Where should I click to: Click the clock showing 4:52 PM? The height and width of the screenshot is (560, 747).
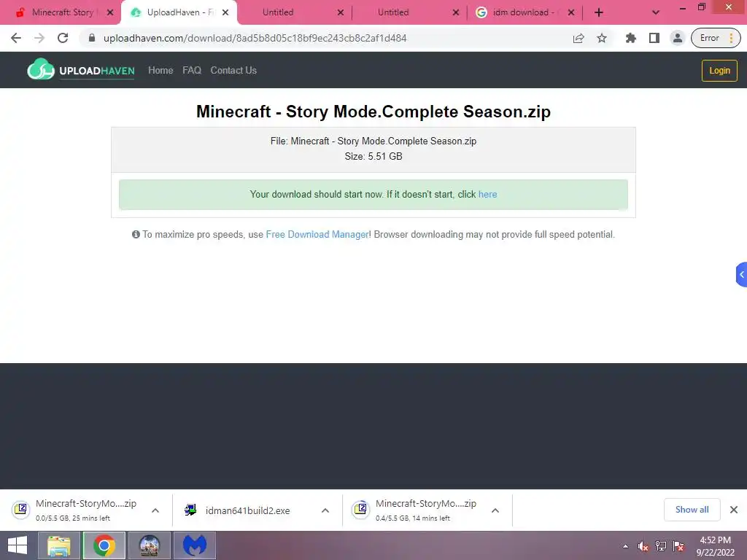click(x=715, y=546)
